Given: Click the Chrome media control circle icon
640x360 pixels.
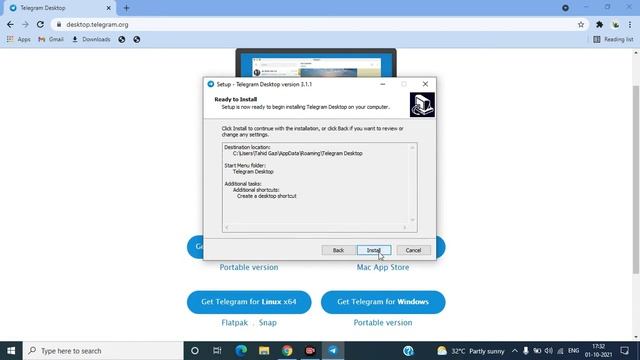Looking at the screenshot, I should coord(565,8).
